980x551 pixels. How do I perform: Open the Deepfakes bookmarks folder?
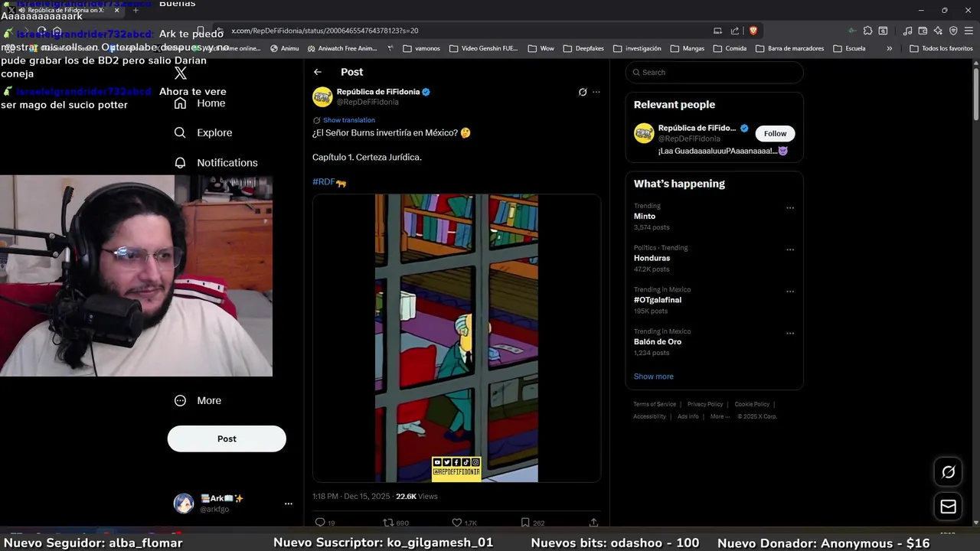tap(583, 48)
